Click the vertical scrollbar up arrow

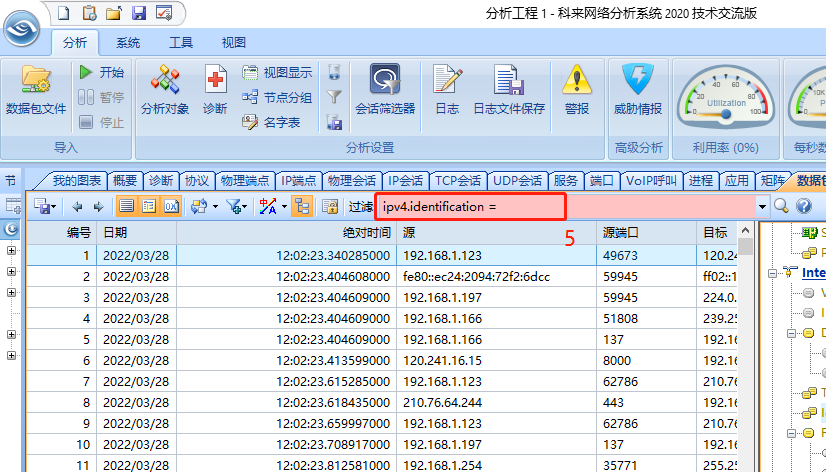745,231
